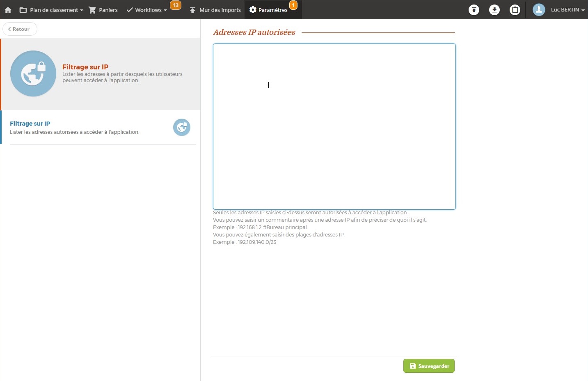The height and width of the screenshot is (381, 588).
Task: Click the Plan de classement folder icon
Action: coord(23,10)
